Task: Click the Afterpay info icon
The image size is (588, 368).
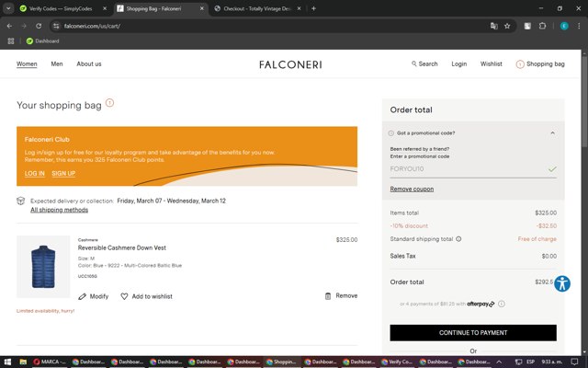Action: pyautogui.click(x=502, y=304)
